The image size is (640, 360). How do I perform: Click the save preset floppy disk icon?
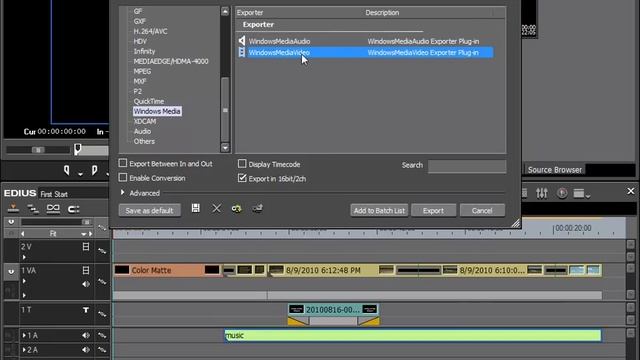point(196,208)
